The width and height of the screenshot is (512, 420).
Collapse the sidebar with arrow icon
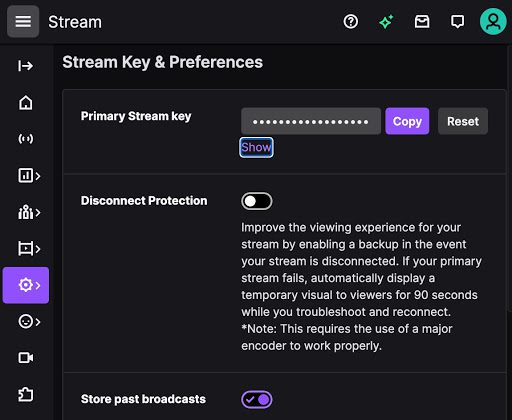click(26, 66)
